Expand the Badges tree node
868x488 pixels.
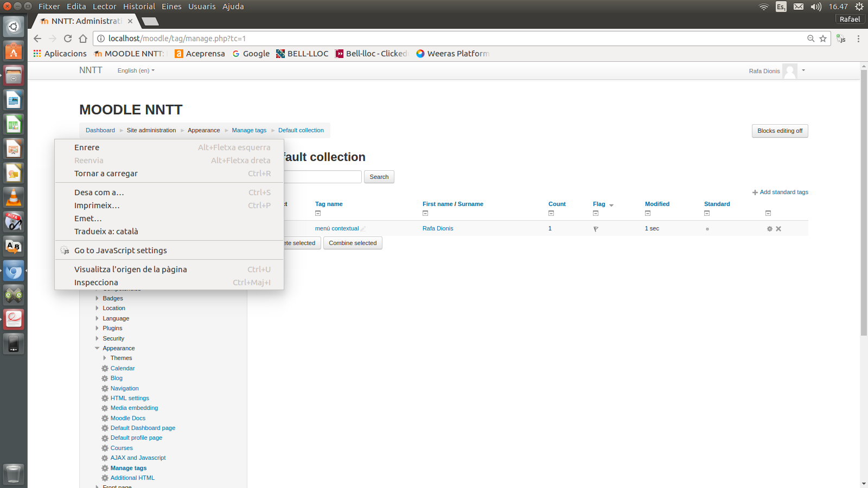coord(97,298)
